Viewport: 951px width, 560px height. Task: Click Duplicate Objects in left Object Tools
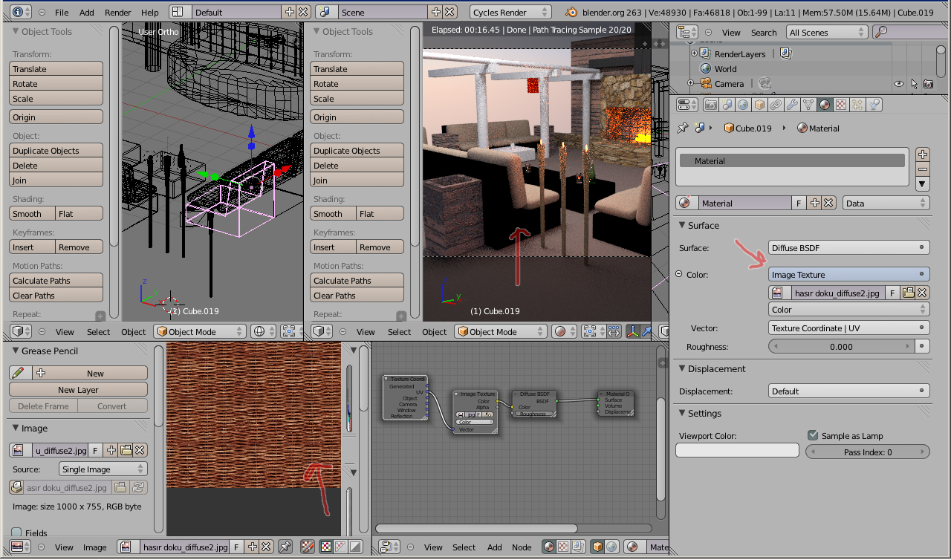click(x=56, y=150)
